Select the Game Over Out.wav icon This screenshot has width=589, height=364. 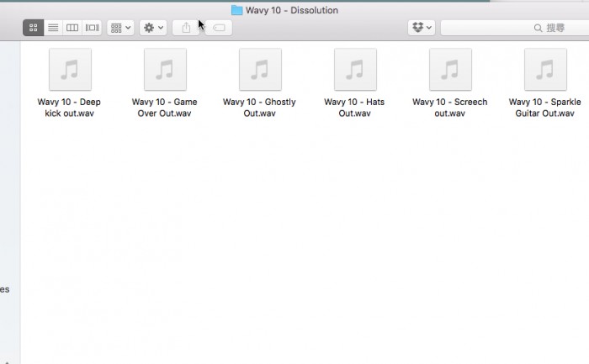point(165,70)
